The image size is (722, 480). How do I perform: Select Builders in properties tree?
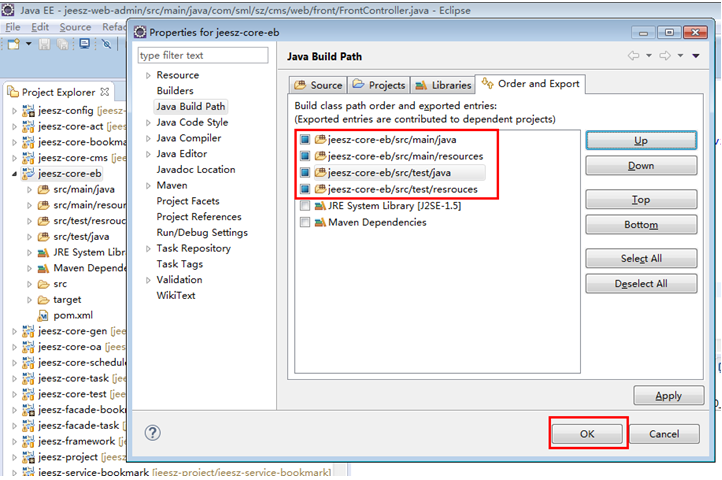coord(175,91)
